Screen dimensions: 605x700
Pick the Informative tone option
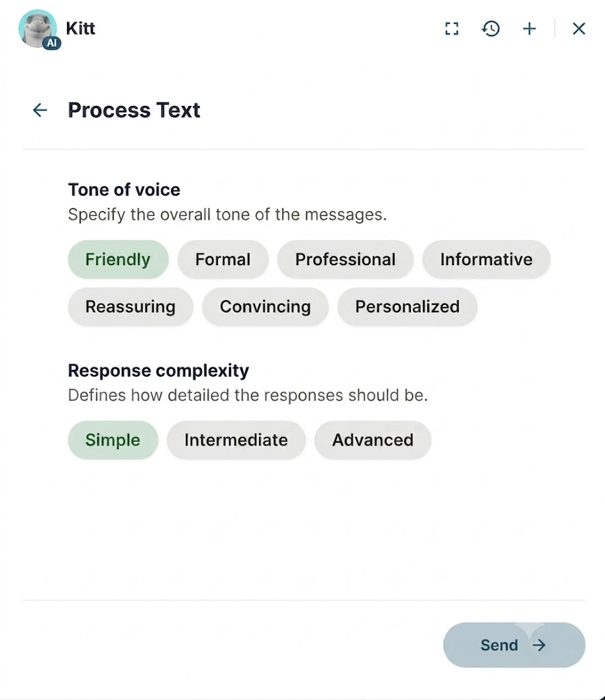(486, 259)
